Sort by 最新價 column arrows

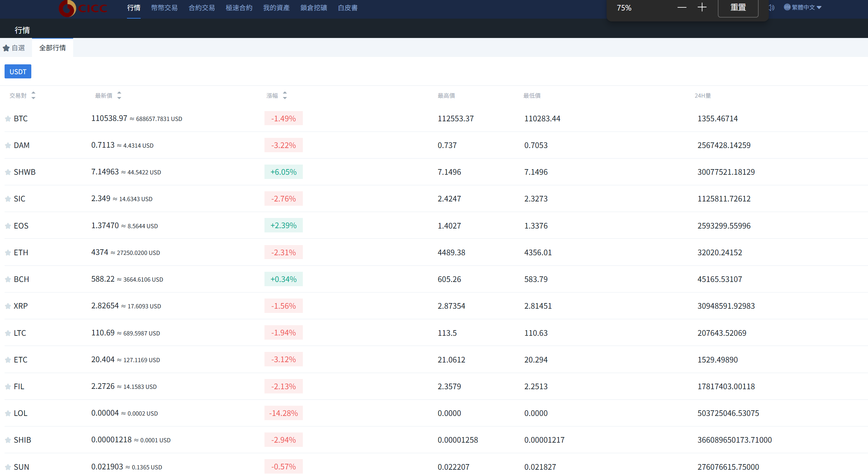[x=119, y=95]
